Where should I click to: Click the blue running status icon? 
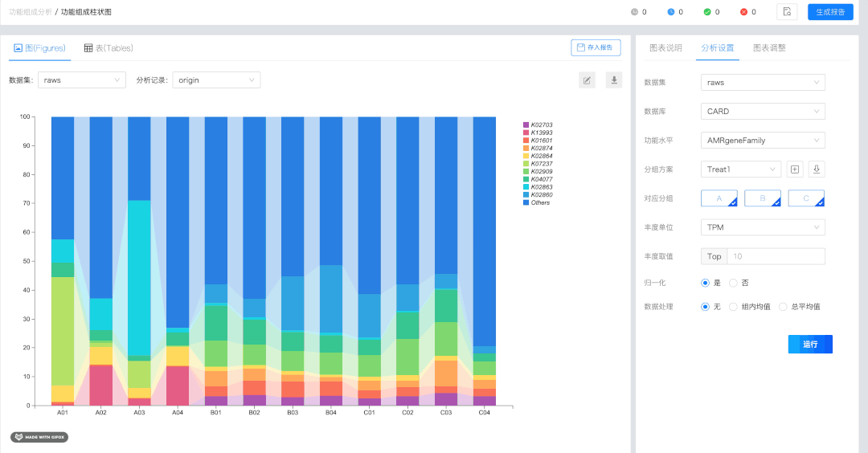pos(671,11)
